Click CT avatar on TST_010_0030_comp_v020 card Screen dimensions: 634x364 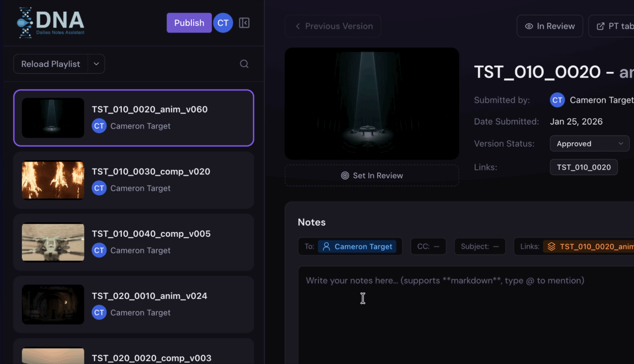click(99, 188)
